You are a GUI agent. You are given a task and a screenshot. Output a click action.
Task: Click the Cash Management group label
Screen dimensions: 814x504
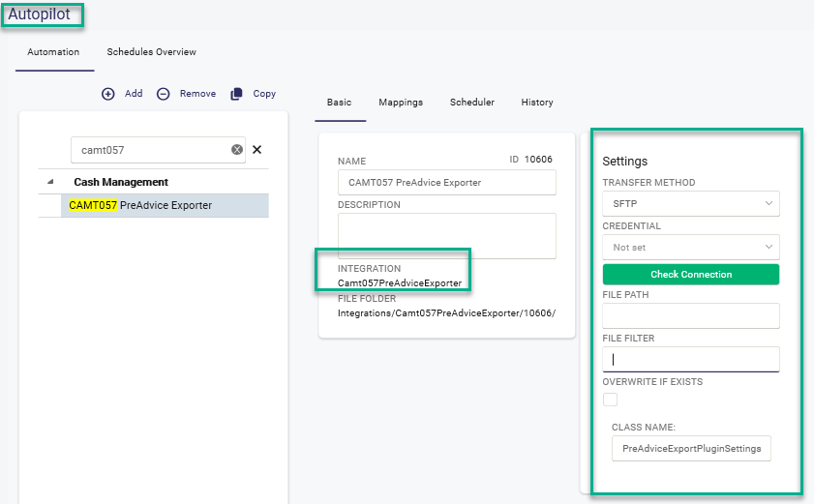coord(121,182)
